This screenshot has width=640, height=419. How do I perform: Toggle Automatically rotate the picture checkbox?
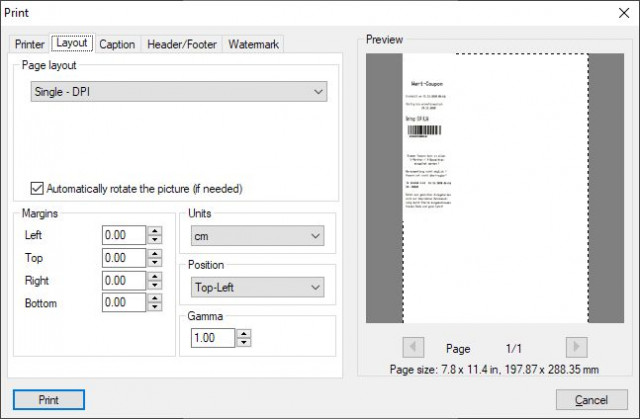tap(37, 188)
